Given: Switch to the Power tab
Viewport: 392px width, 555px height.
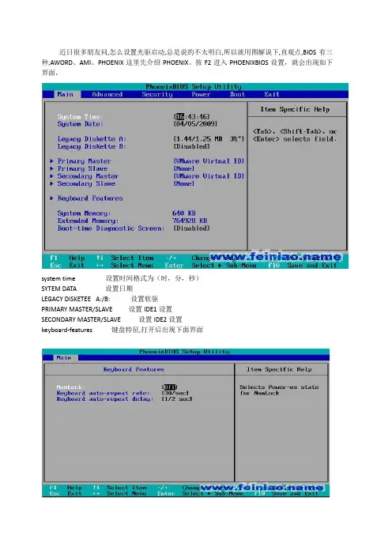Looking at the screenshot, I should (201, 95).
